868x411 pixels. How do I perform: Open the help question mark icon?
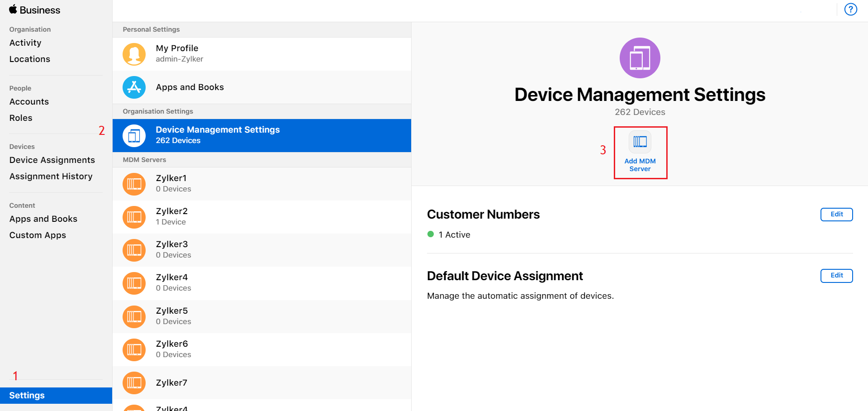click(x=851, y=9)
